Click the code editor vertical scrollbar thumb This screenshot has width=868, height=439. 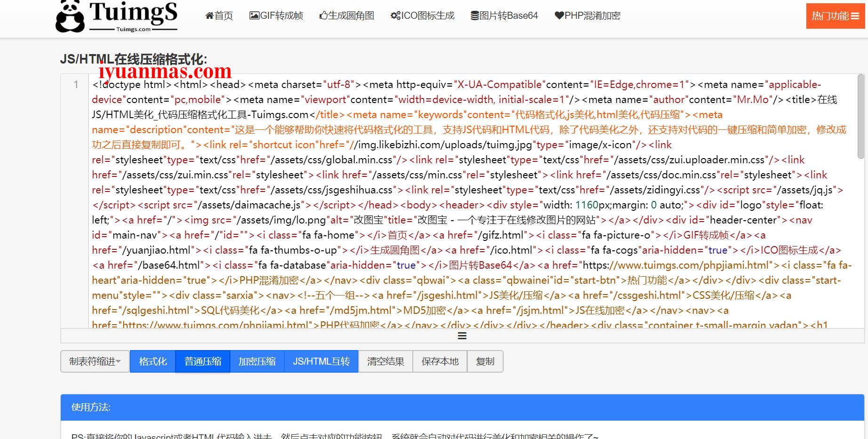pos(861,117)
